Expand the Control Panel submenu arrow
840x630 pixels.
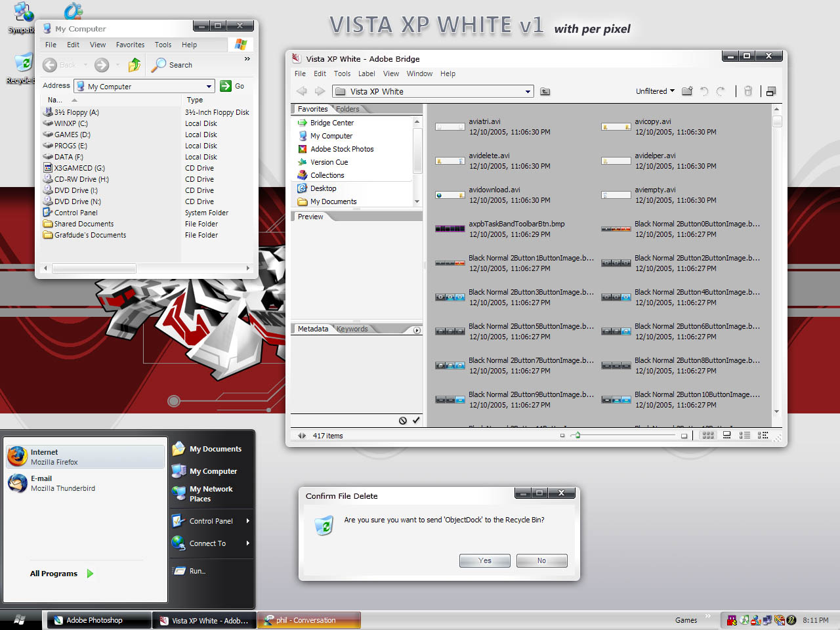click(247, 521)
